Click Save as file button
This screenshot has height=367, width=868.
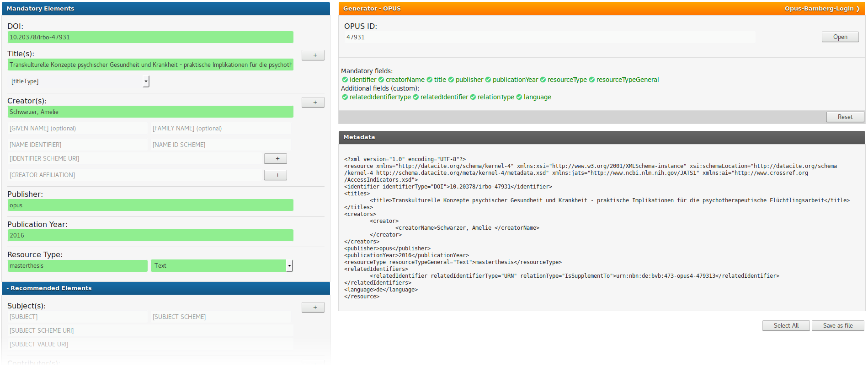pyautogui.click(x=838, y=326)
